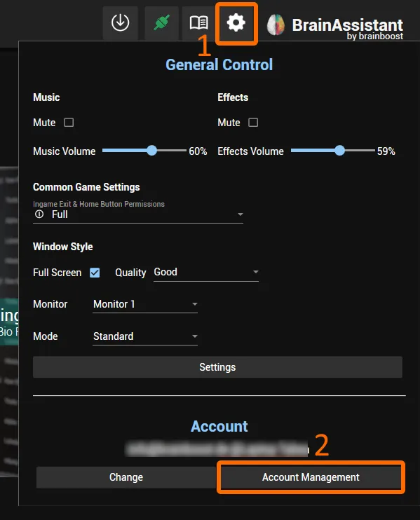This screenshot has width=420, height=520.
Task: Tick the Effects Mute checkbox
Action: (x=253, y=123)
